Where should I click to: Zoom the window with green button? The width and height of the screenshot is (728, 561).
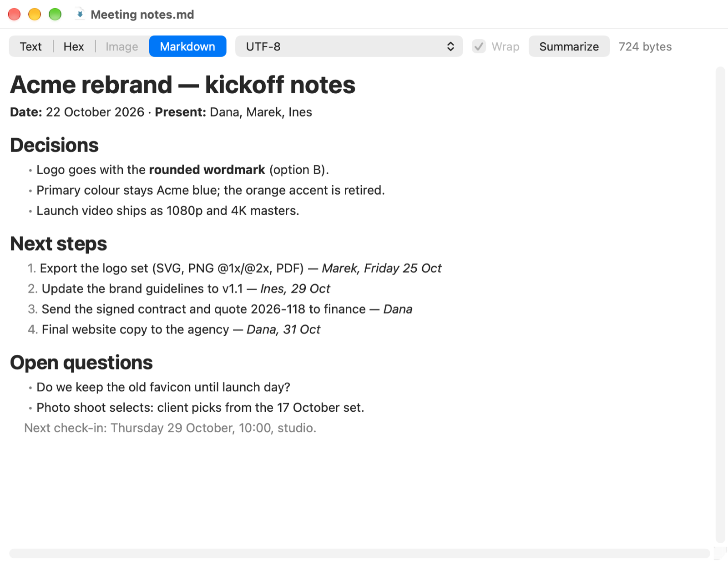pyautogui.click(x=55, y=14)
